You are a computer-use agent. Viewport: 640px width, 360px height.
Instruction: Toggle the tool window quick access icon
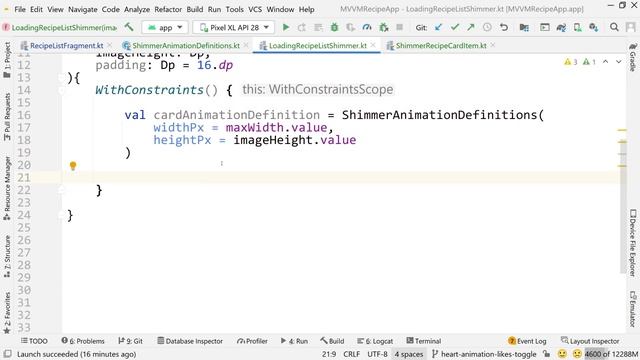coord(7,354)
